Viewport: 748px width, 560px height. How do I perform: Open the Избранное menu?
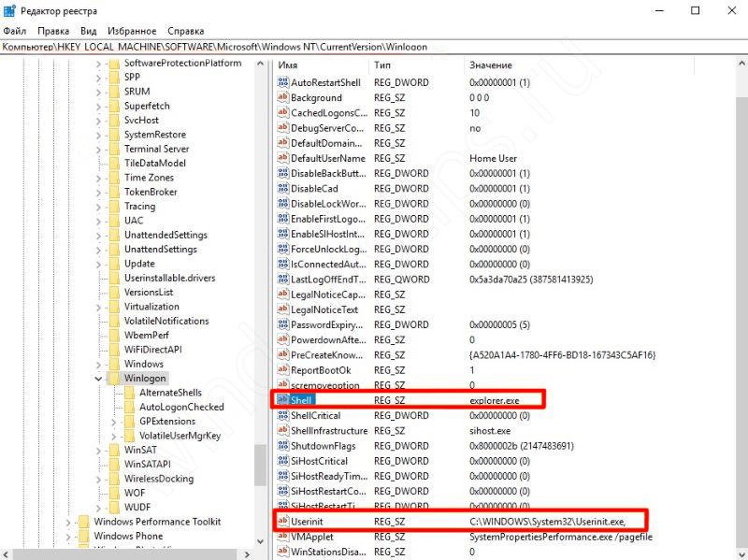[x=132, y=31]
